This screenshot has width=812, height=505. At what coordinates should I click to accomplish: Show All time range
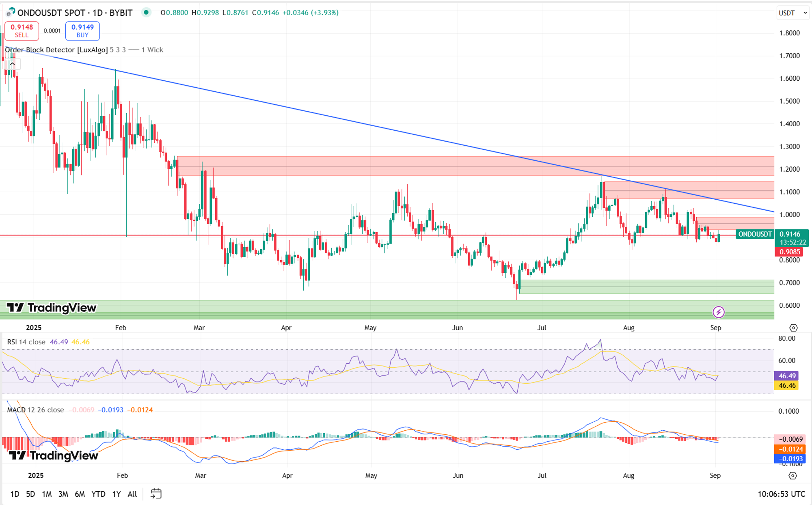pos(132,494)
